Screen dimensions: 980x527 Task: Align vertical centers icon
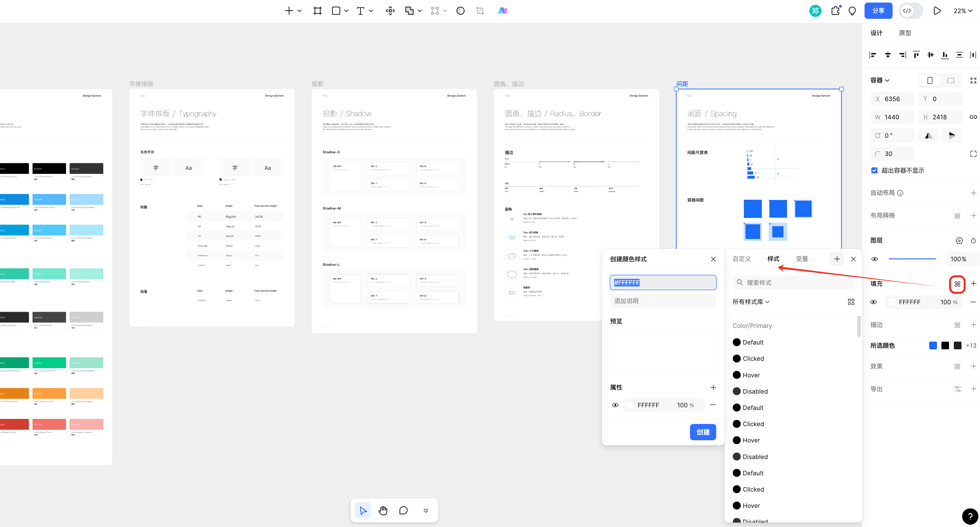tap(931, 55)
